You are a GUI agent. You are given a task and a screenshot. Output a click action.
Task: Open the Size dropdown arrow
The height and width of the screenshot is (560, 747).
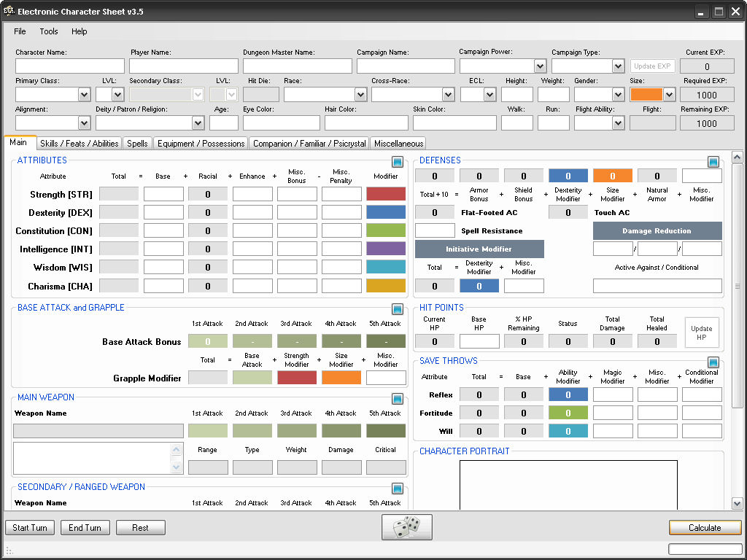(670, 95)
